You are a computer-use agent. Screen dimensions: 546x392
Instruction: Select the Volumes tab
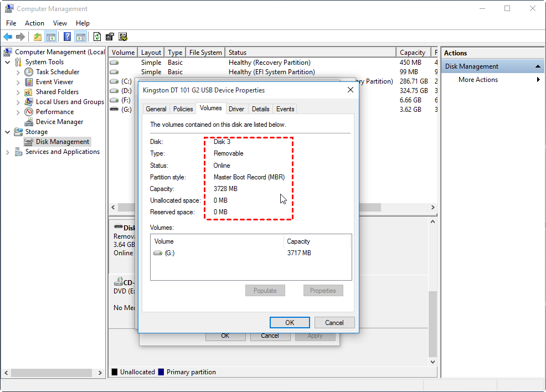pyautogui.click(x=210, y=109)
